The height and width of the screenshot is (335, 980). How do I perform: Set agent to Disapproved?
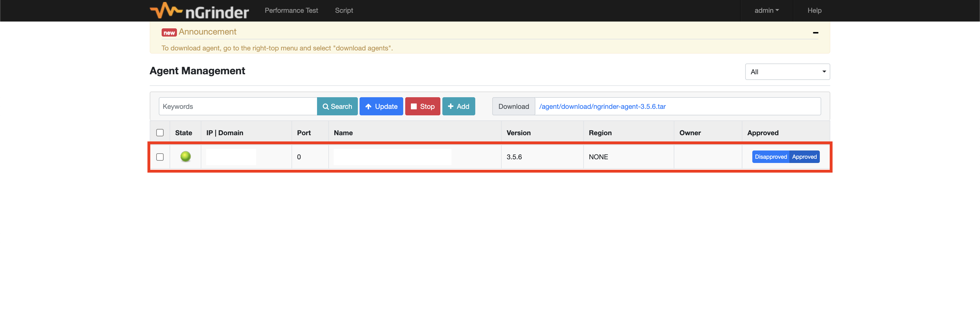770,157
